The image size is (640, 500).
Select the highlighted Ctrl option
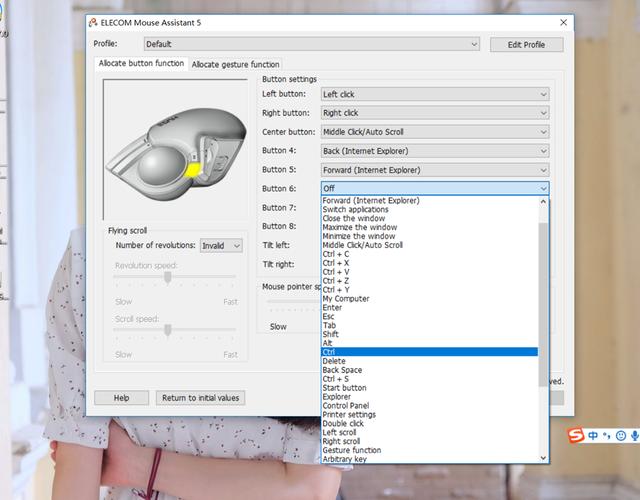pos(430,352)
